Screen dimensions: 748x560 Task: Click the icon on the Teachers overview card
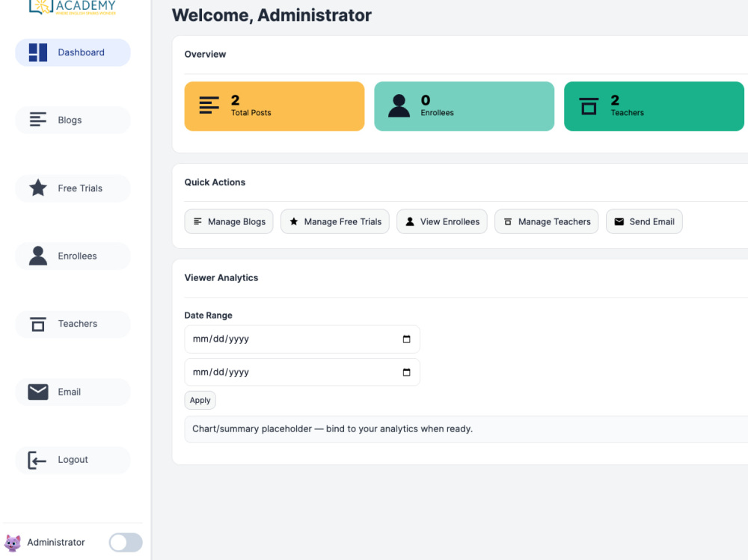click(589, 106)
